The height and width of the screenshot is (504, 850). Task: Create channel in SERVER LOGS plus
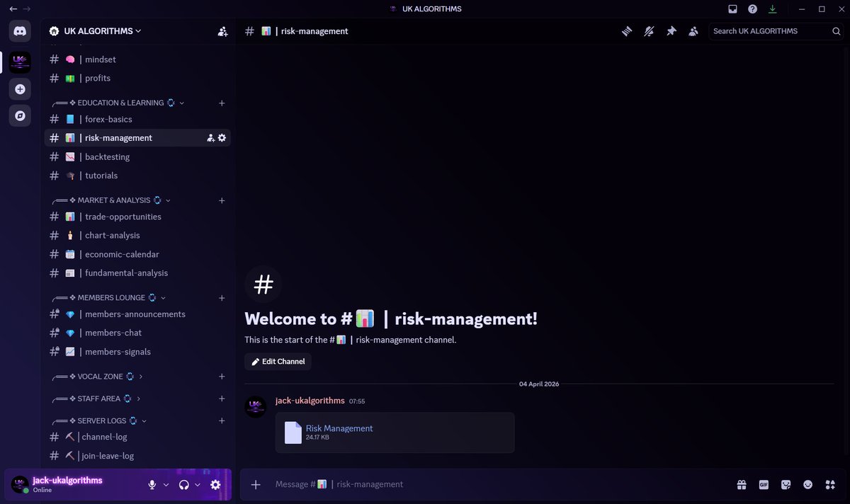click(222, 420)
